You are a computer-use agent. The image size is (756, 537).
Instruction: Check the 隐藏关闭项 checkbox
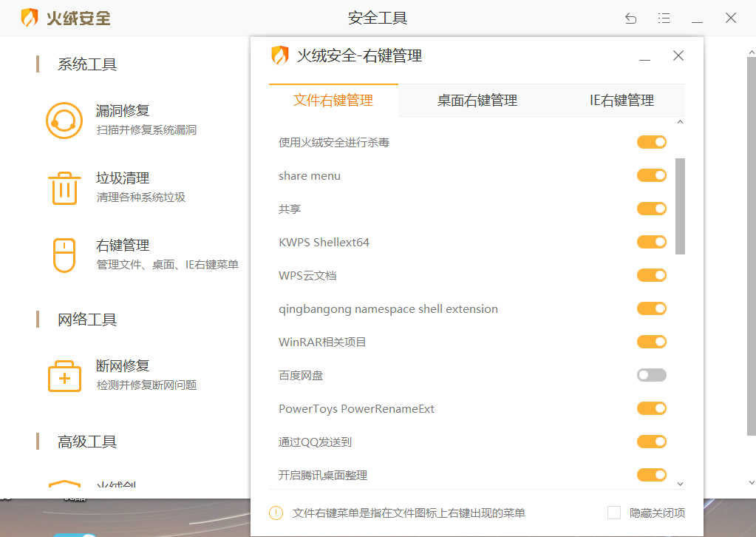[614, 513]
